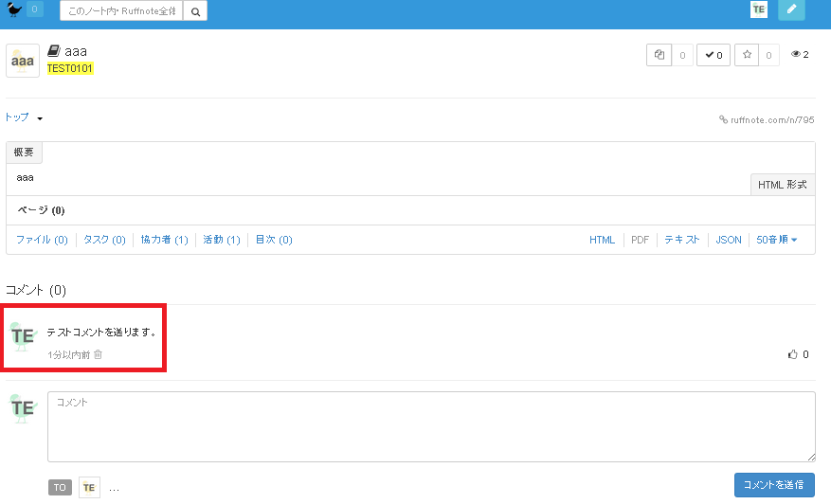Like the comment with thumbs-up icon
831x504 pixels.
point(792,354)
